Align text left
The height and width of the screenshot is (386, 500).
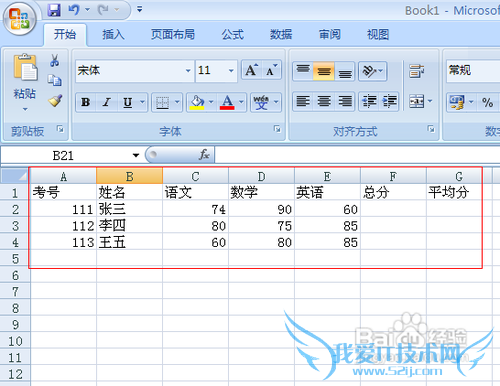303,101
